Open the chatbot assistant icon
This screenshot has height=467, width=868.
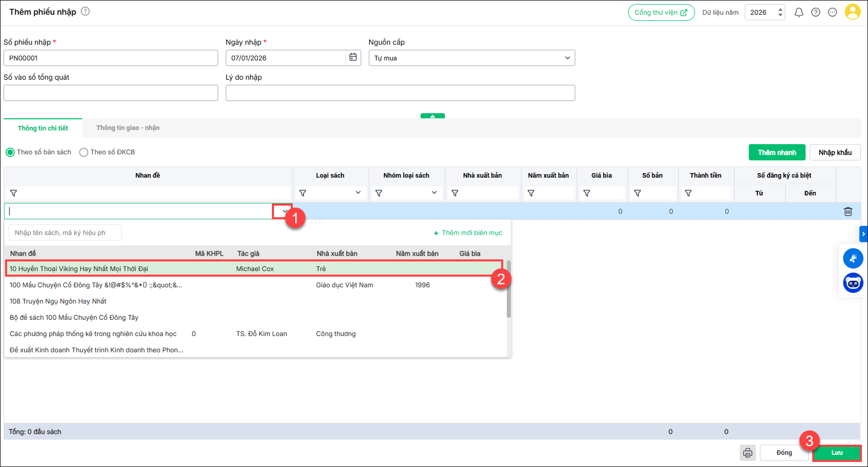coord(853,283)
